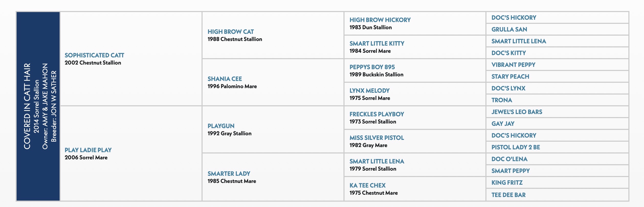
Task: Click the HIGH BROW CAT link
Action: [x=231, y=32]
